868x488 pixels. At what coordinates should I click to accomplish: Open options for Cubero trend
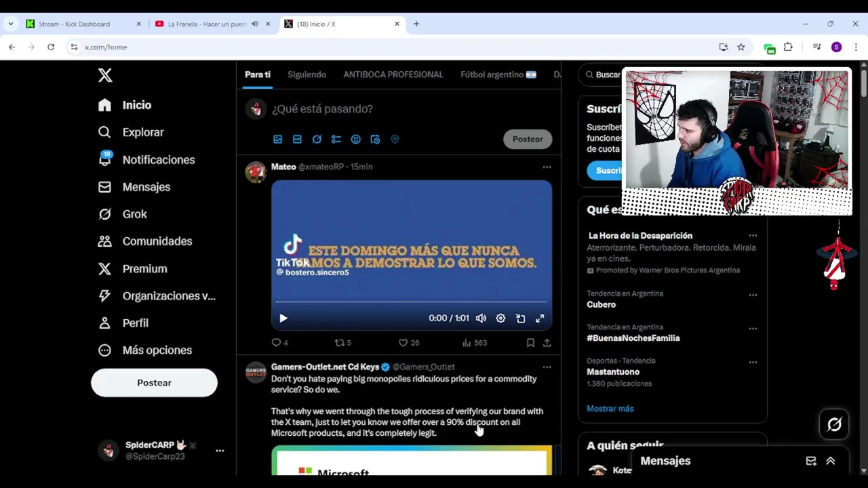tap(753, 296)
